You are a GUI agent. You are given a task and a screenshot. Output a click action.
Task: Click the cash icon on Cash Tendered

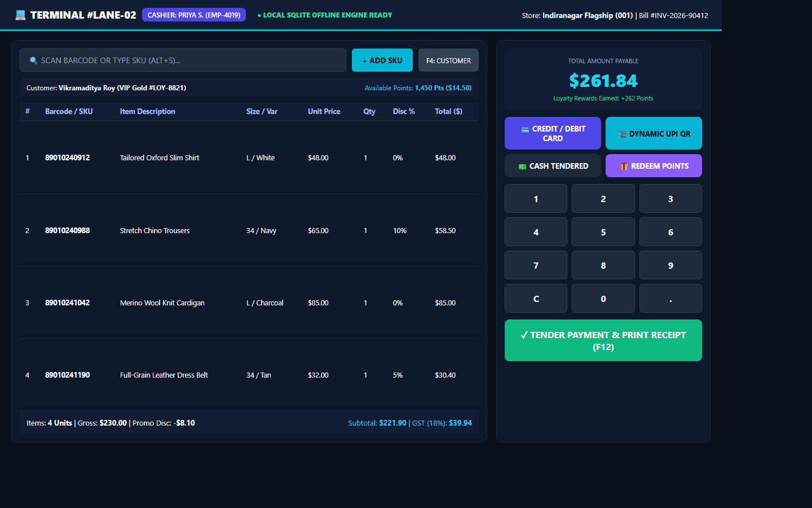pyautogui.click(x=522, y=167)
